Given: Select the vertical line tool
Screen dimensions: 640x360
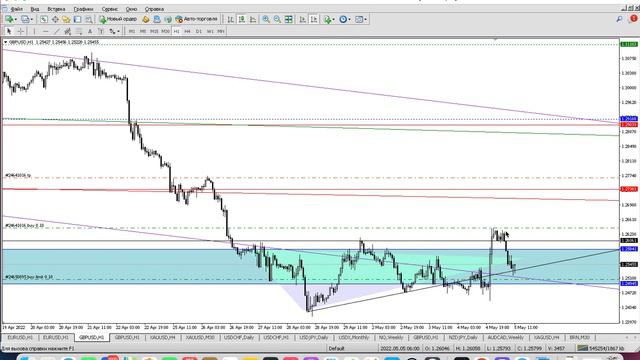Looking at the screenshot, I should [34, 31].
